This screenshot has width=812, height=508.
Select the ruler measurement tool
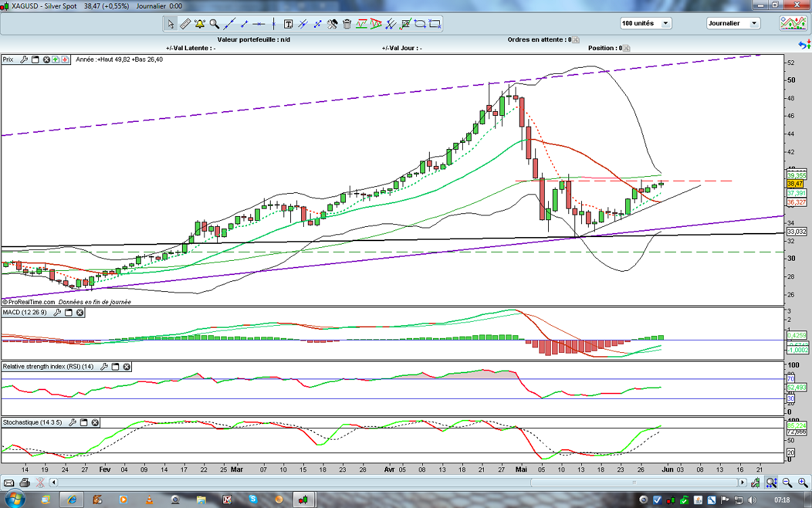pos(185,24)
